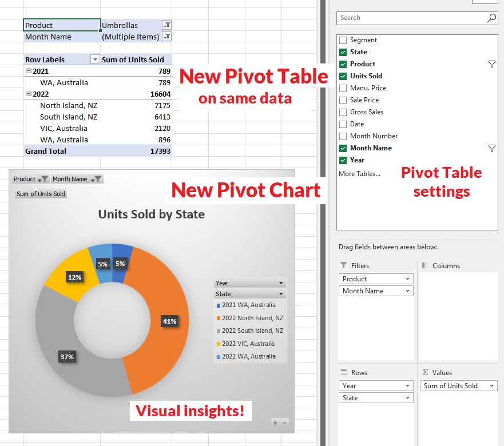Select the Units Sold by State chart title
Viewport: 504px width, 446px height.
152,214
